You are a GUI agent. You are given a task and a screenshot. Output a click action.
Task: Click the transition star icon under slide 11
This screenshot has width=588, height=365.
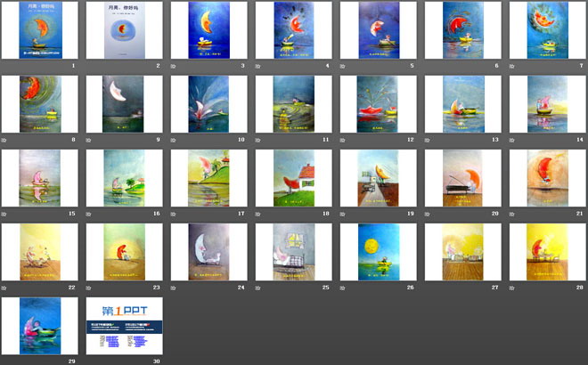point(258,140)
